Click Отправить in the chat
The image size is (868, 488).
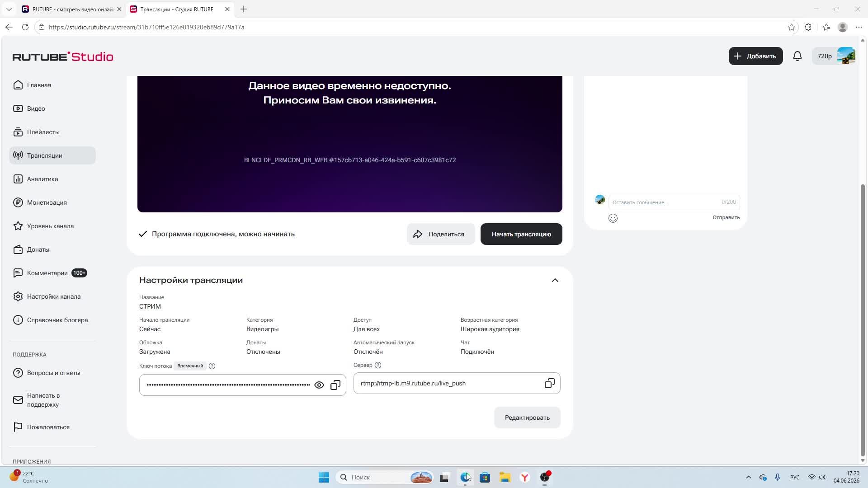(726, 217)
